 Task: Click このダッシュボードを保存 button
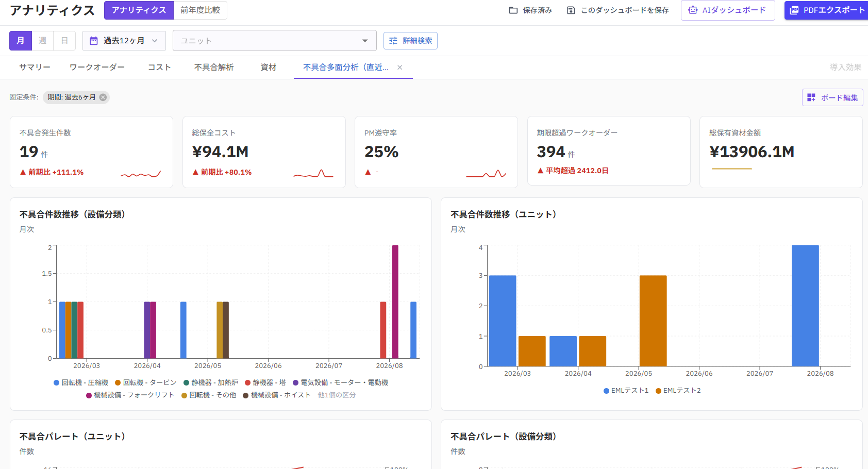pyautogui.click(x=618, y=10)
